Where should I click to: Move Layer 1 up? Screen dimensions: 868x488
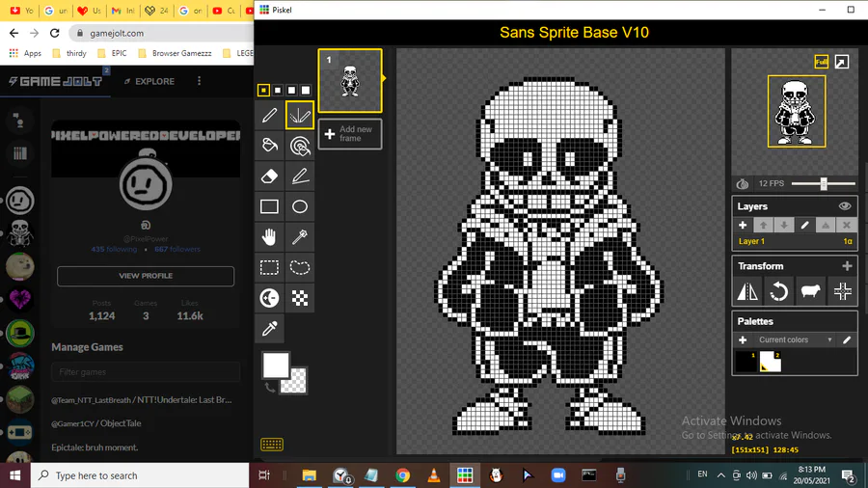point(764,225)
